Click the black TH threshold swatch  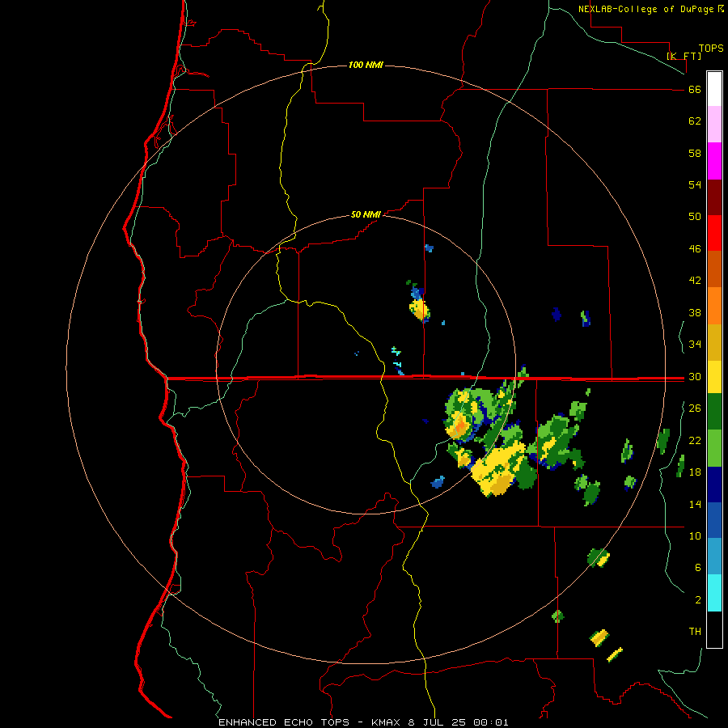point(714,629)
